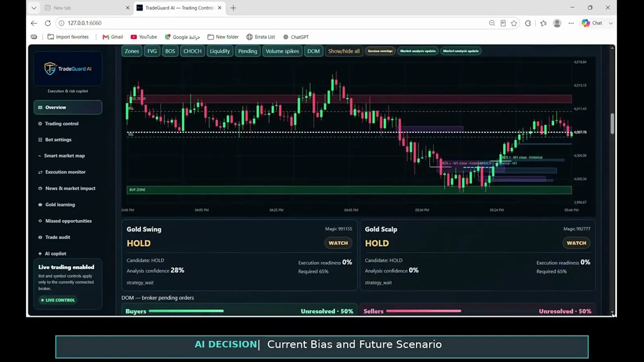Go back with the browser back arrow

pos(34,23)
